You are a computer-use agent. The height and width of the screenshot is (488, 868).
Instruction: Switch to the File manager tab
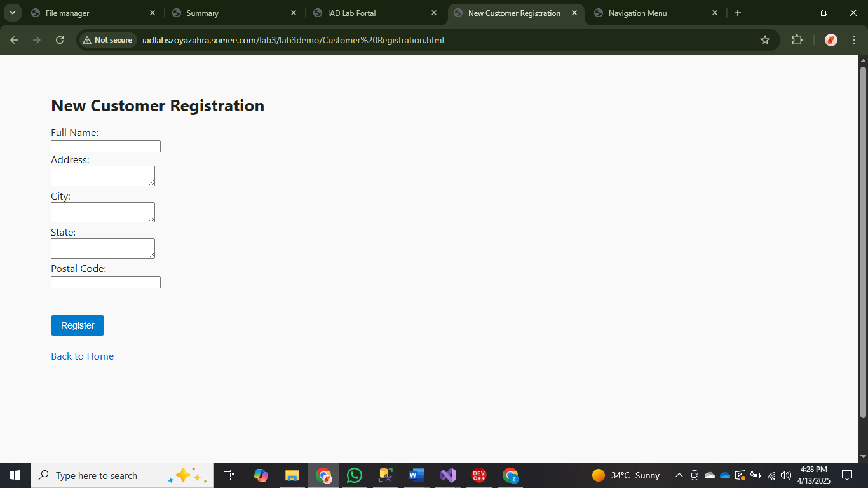pyautogui.click(x=93, y=13)
